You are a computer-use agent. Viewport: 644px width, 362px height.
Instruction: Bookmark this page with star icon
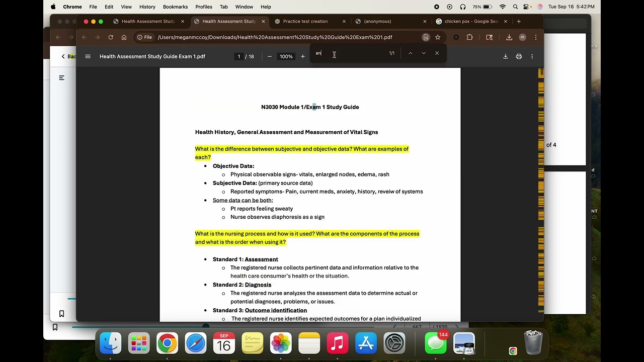(x=438, y=37)
